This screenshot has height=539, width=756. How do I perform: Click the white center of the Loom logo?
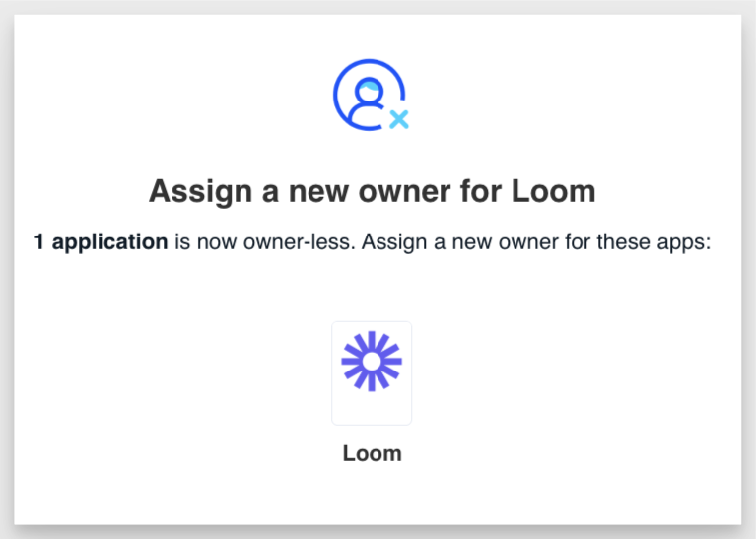pyautogui.click(x=372, y=361)
